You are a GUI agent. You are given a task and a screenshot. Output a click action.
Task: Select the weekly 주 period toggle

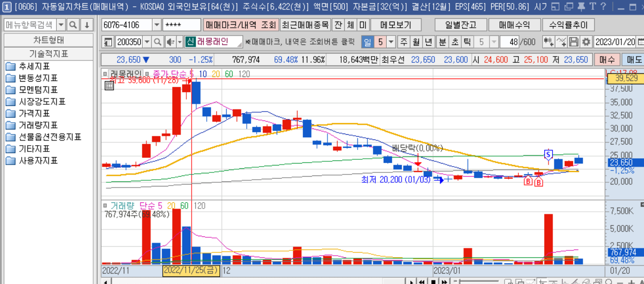coord(404,42)
